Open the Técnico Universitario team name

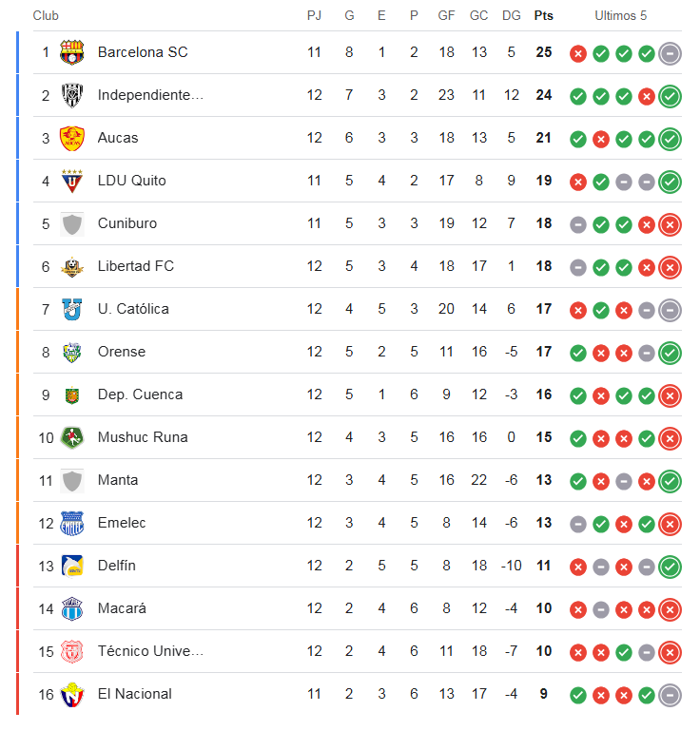pos(150,651)
